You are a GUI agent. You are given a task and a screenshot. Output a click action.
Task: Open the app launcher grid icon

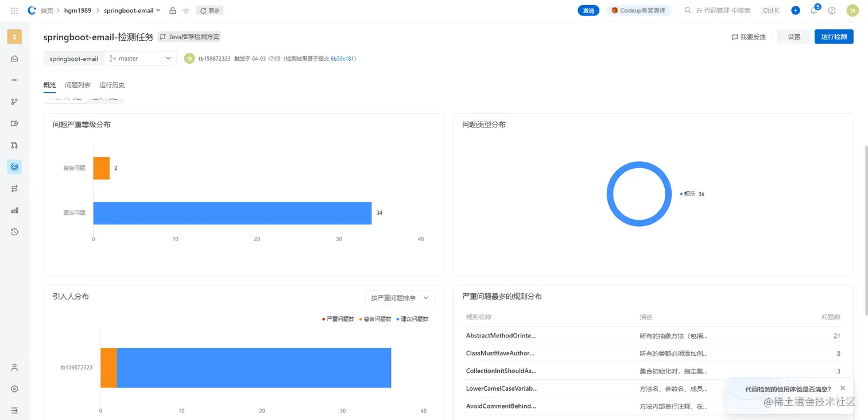click(14, 10)
